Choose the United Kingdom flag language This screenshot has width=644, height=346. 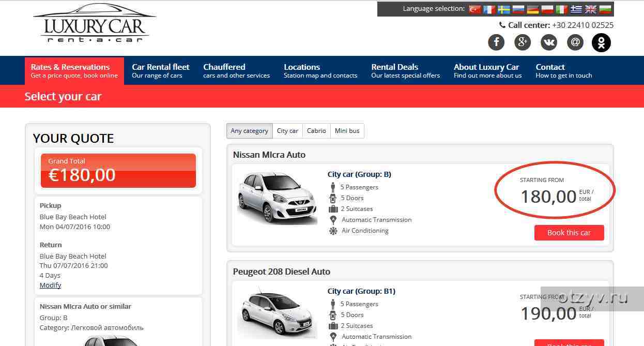click(591, 9)
